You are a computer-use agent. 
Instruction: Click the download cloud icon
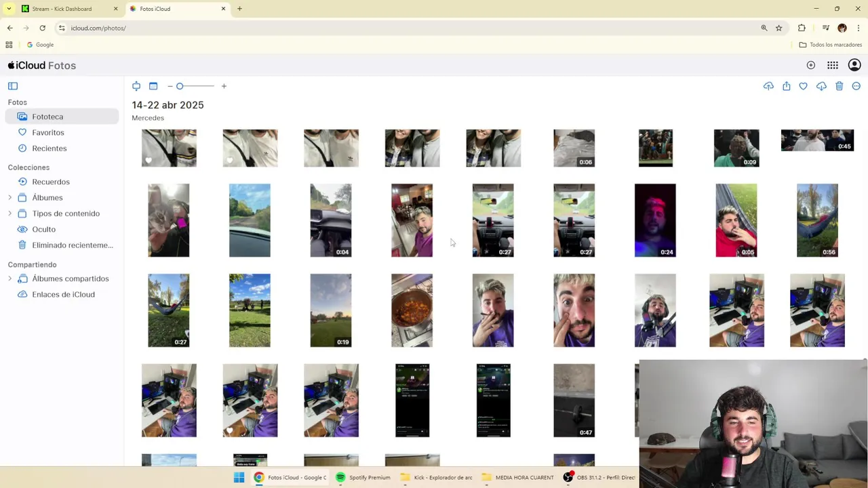click(821, 86)
